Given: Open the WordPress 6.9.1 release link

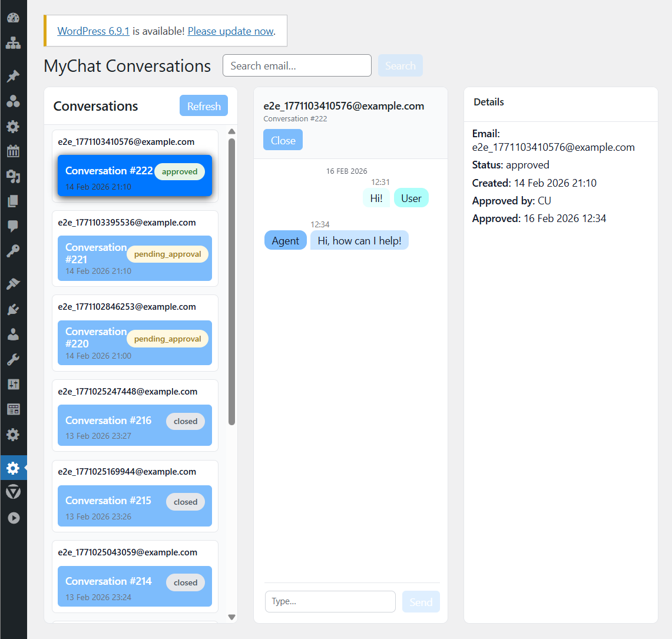Looking at the screenshot, I should pos(93,31).
